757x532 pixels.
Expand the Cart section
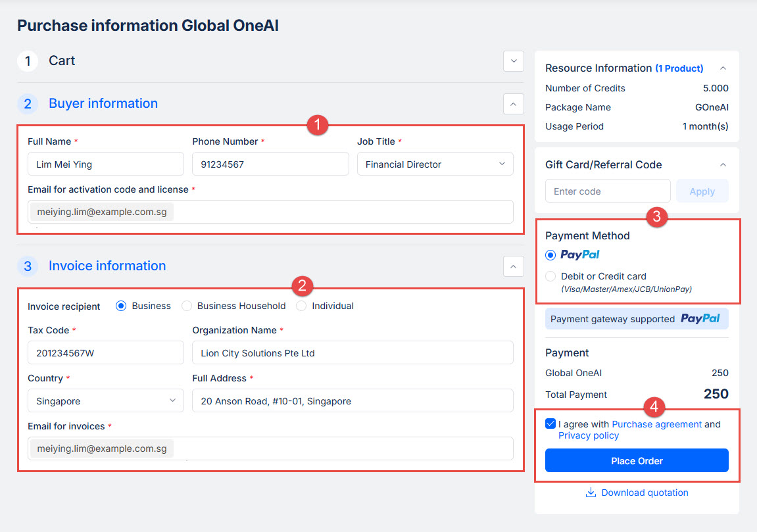(x=513, y=61)
